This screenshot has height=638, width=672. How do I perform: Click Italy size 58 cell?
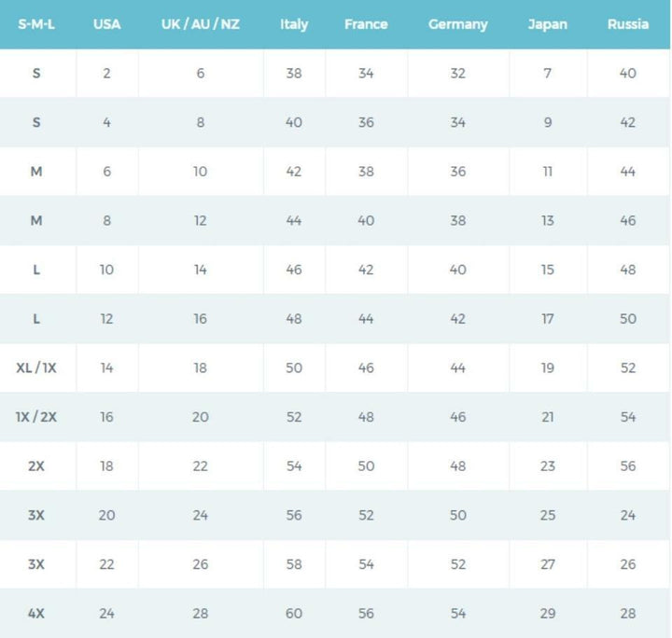tap(294, 563)
